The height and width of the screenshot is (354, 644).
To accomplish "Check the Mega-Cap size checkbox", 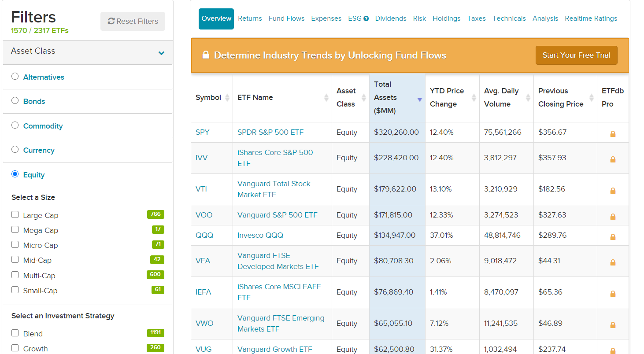I will pyautogui.click(x=15, y=229).
